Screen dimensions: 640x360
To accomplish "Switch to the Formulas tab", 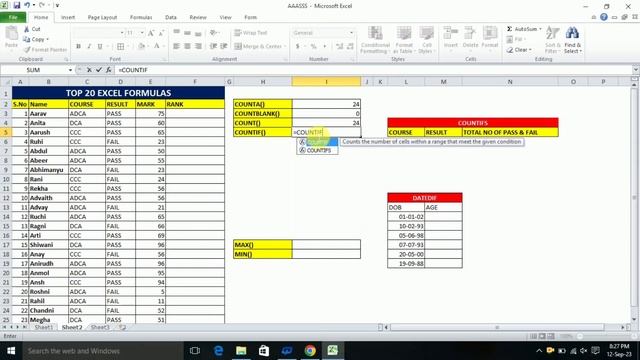I will [141, 17].
